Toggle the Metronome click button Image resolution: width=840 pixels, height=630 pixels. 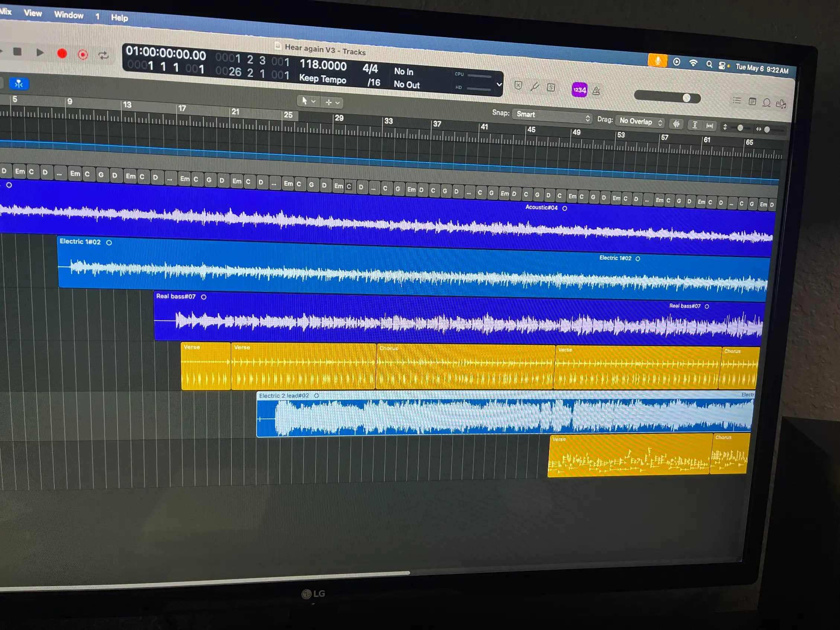[596, 91]
